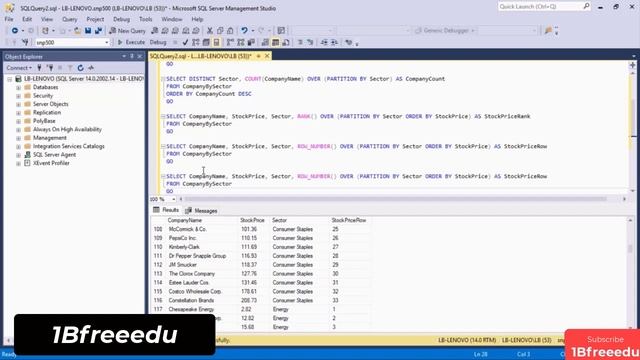Viewport: 640px width, 360px height.
Task: Click the Database Engine Query icon
Action: 155,31
